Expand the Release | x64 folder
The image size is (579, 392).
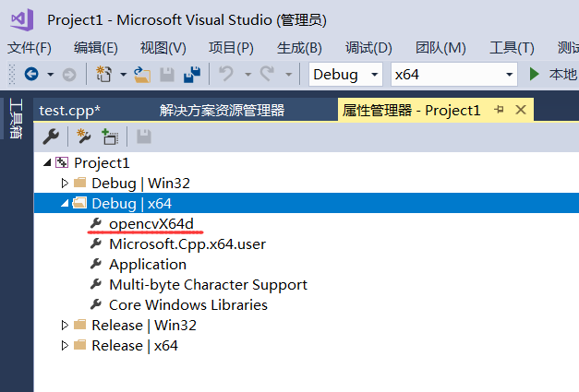65,345
